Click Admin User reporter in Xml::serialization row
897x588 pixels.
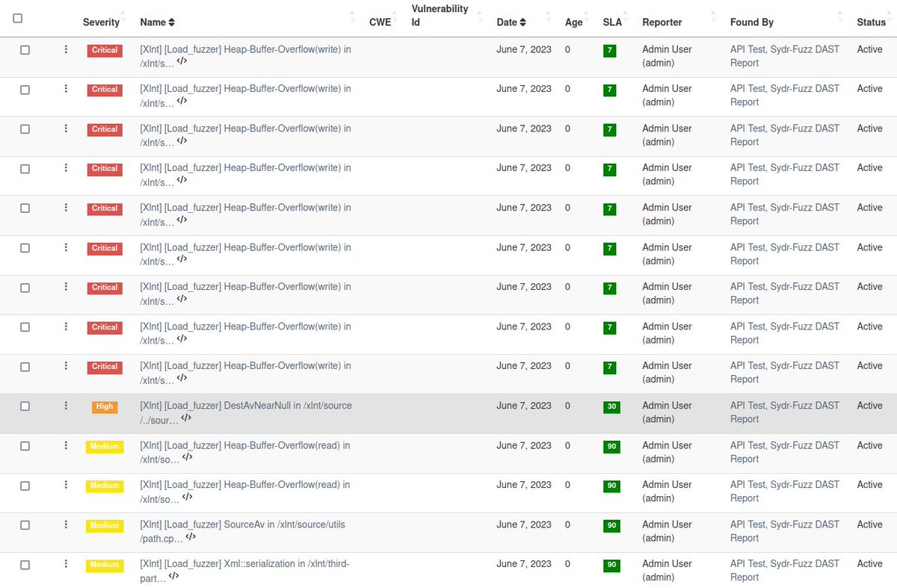(x=667, y=571)
